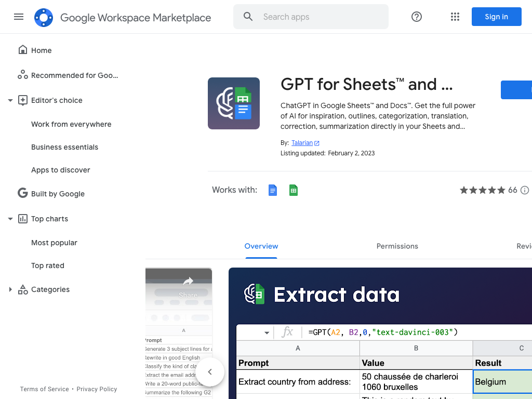
Task: Click the Categories shapes icon
Action: pyautogui.click(x=23, y=289)
